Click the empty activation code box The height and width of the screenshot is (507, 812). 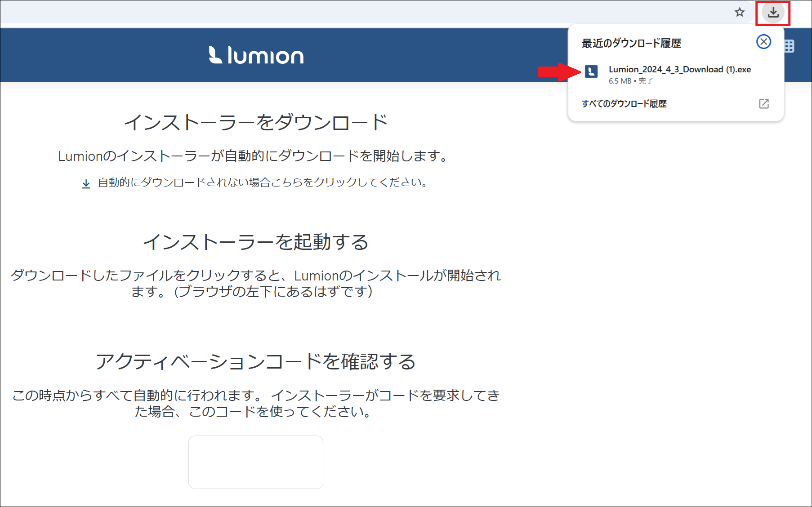click(x=255, y=462)
